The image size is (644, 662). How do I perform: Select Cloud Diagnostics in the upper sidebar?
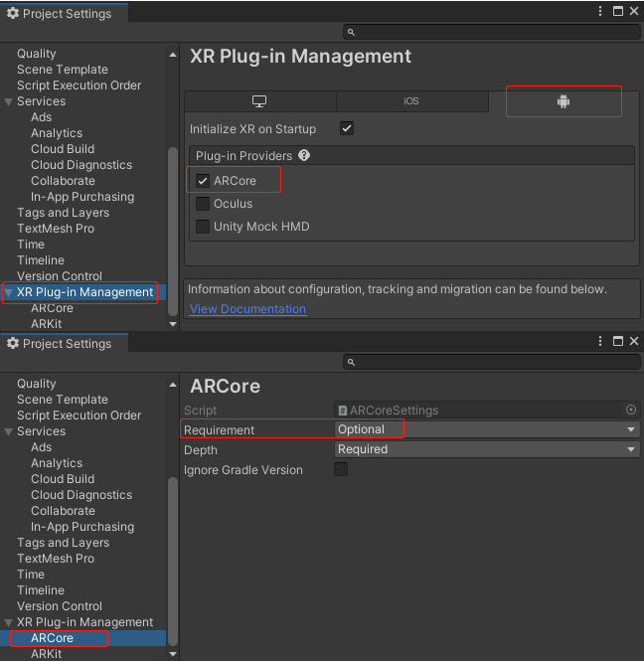pyautogui.click(x=81, y=165)
